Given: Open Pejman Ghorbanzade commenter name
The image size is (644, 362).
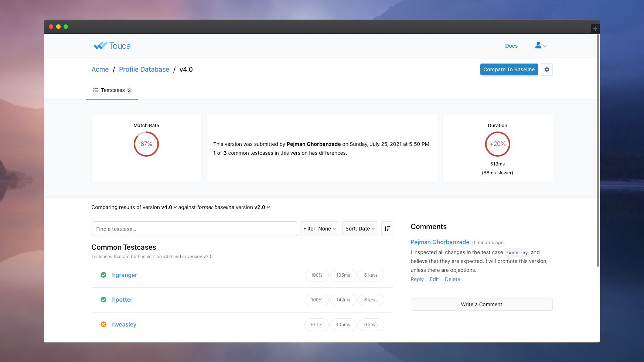Looking at the screenshot, I should [440, 242].
